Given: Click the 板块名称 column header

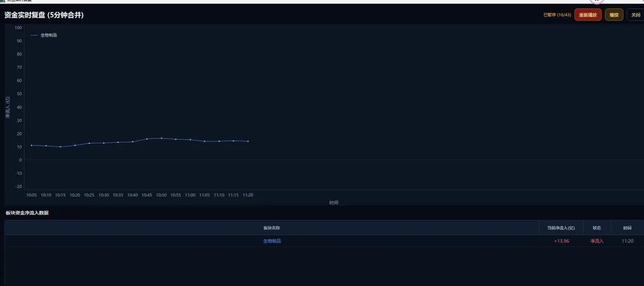Looking at the screenshot, I should (272, 228).
